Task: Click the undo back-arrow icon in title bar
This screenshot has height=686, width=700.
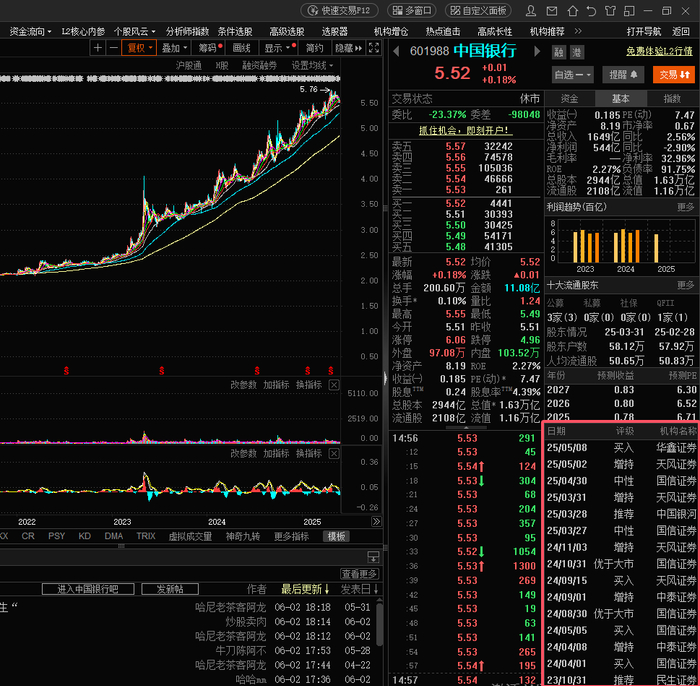Action: 592,11
